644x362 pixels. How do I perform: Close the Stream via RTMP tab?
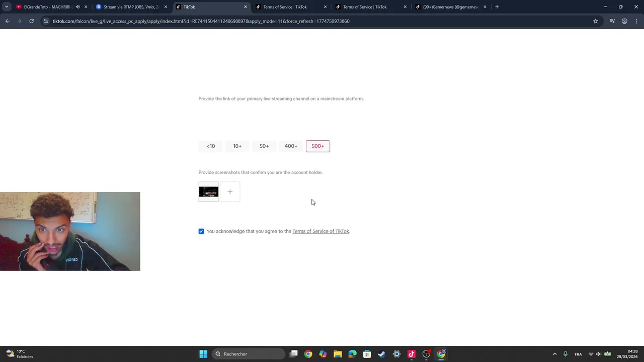pyautogui.click(x=166, y=7)
